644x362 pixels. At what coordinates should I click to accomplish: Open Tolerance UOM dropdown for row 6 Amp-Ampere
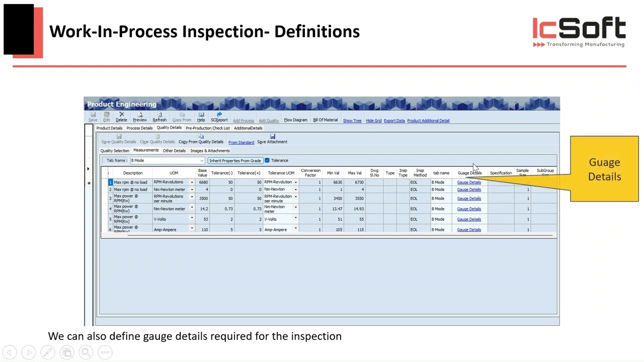(295, 228)
